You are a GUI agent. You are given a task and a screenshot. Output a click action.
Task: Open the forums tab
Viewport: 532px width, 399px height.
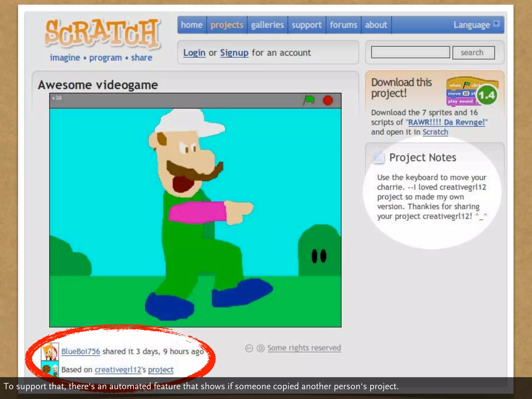(343, 25)
